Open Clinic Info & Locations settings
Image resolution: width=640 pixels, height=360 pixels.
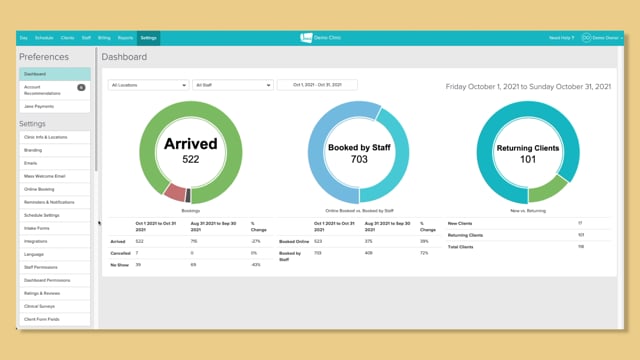(x=55, y=137)
